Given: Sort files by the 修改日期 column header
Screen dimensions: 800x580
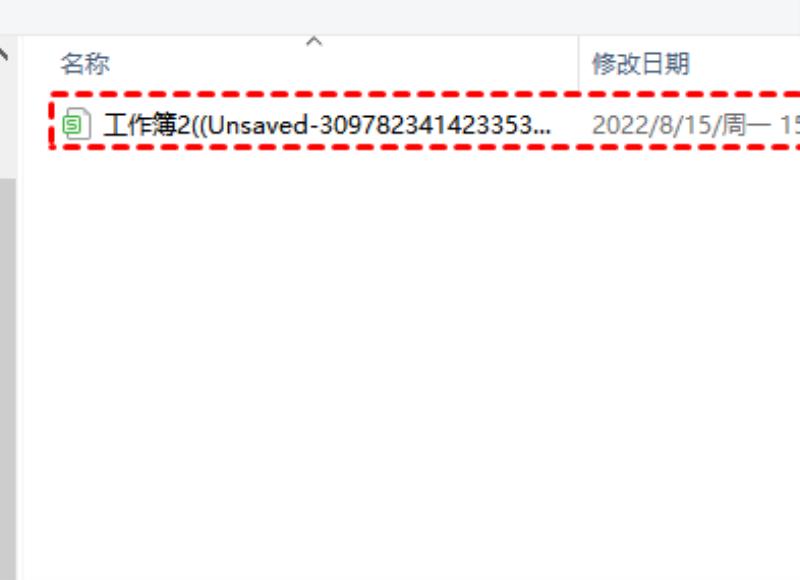Looking at the screenshot, I should pos(640,64).
